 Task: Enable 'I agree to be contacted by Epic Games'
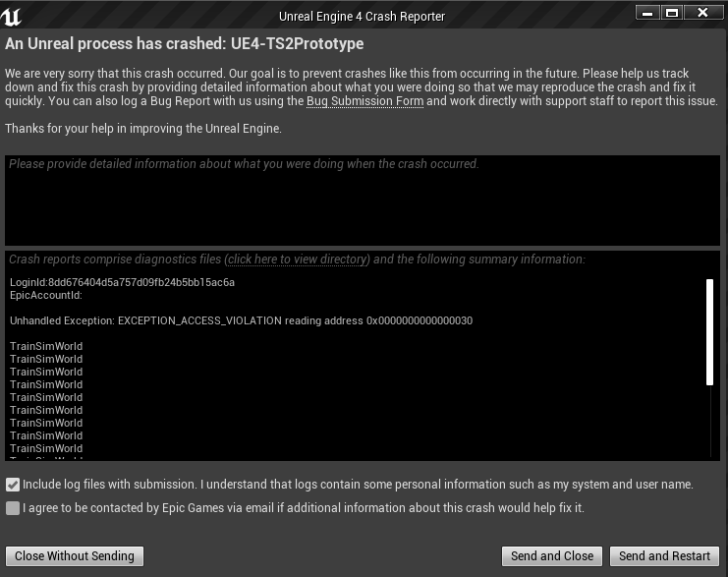tap(13, 508)
